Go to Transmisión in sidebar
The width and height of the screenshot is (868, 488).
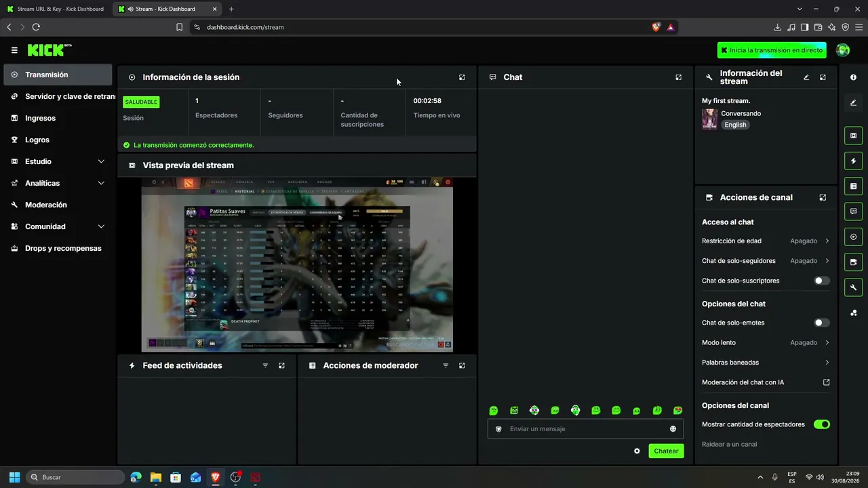pyautogui.click(x=58, y=75)
